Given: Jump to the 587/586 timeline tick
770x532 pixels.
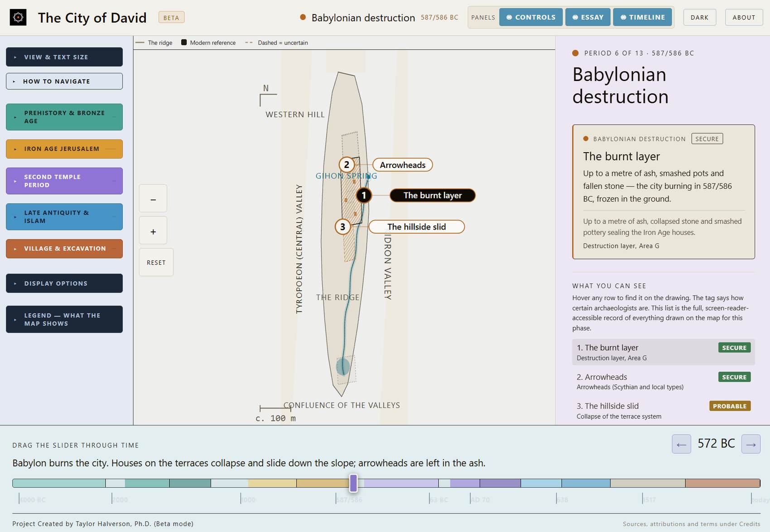Looking at the screenshot, I should [349, 500].
